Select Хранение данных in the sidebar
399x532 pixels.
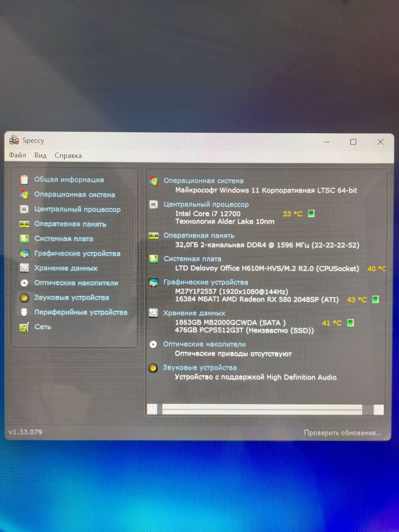[66, 268]
